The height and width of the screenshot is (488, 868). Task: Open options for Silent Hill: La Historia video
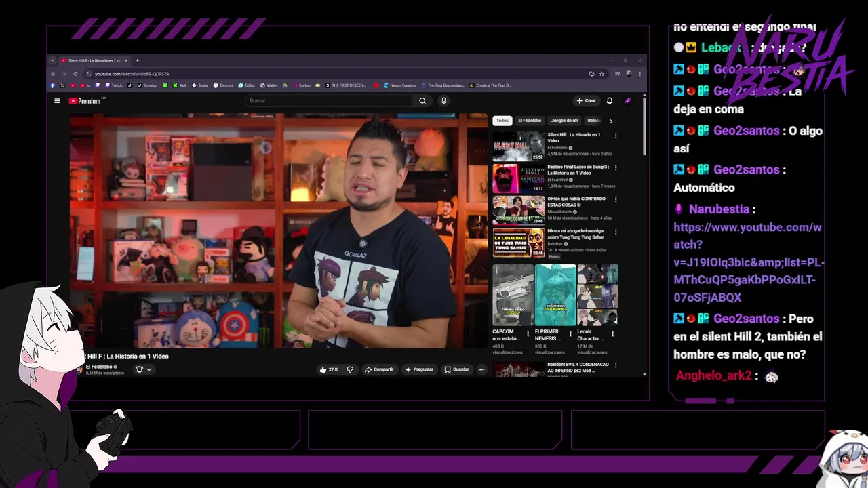point(616,136)
